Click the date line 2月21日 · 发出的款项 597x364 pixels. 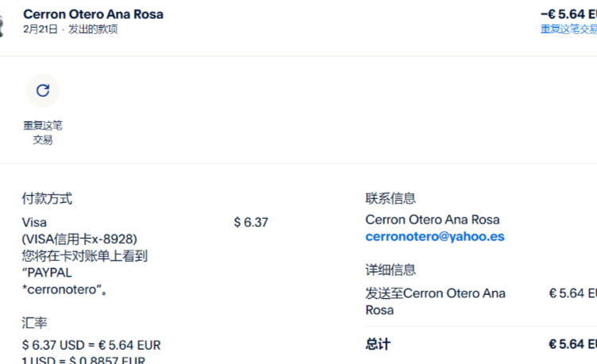71,29
